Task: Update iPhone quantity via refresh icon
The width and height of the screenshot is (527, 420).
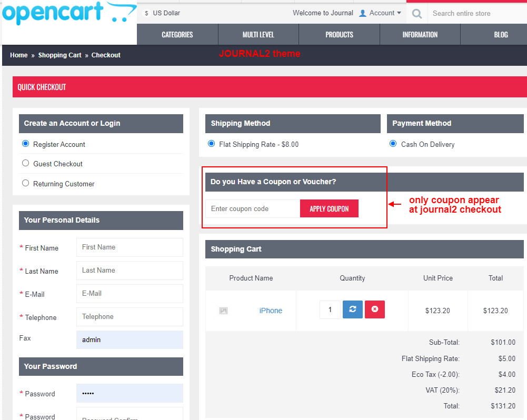Action: (x=352, y=309)
